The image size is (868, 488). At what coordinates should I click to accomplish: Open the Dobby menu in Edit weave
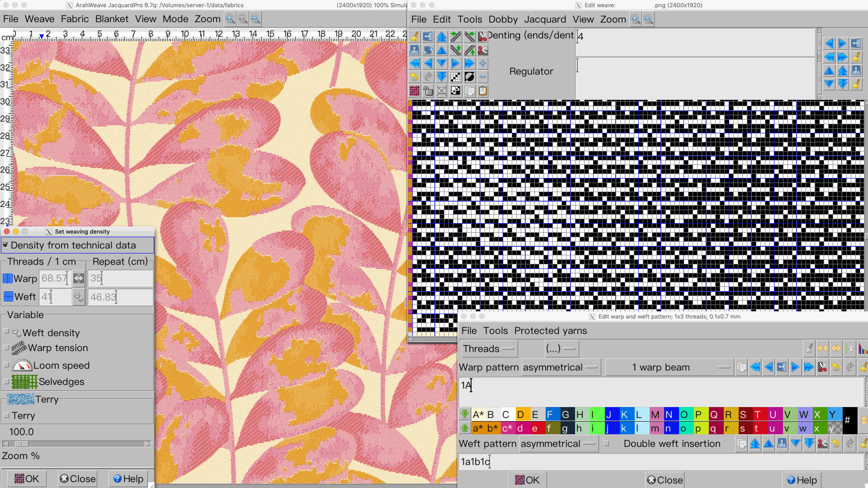[503, 19]
